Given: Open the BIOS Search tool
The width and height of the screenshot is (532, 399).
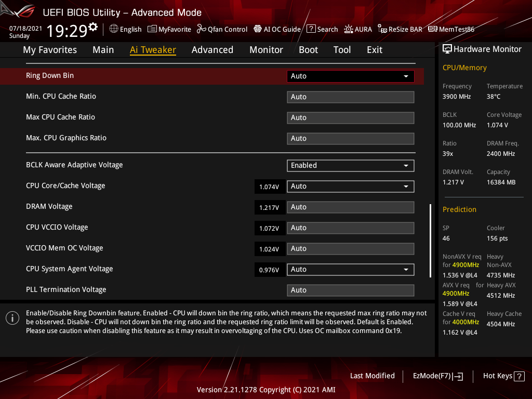Looking at the screenshot, I should (322, 29).
